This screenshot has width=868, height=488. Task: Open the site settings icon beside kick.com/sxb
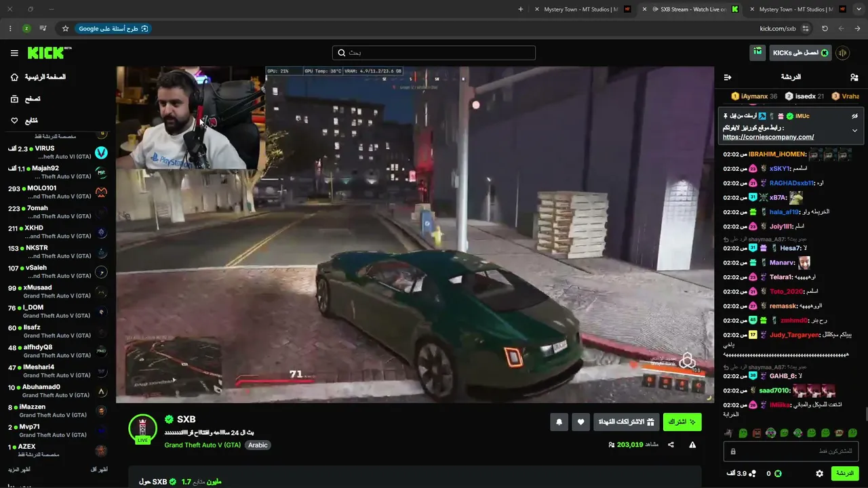tap(806, 28)
